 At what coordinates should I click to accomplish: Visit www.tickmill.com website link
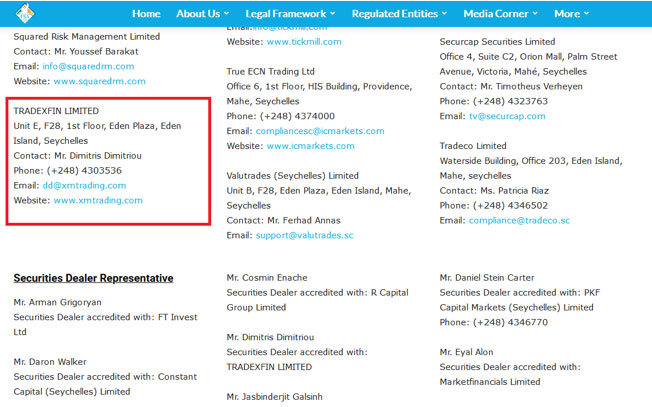point(304,42)
